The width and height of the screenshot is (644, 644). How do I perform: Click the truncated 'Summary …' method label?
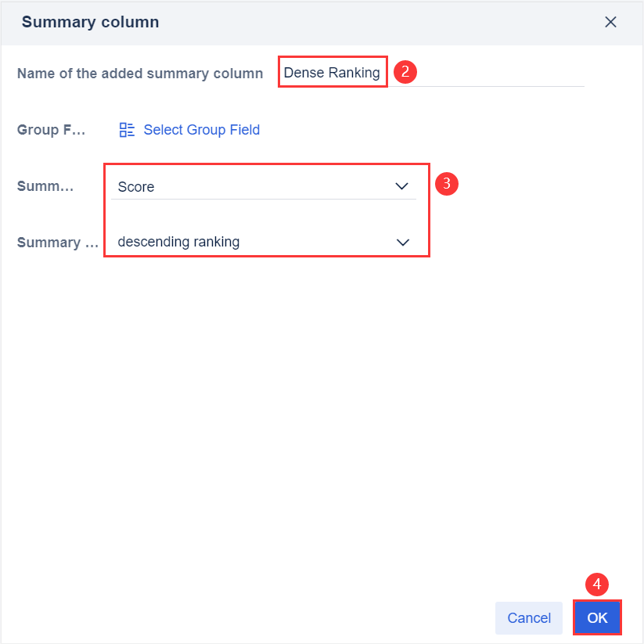pos(59,243)
